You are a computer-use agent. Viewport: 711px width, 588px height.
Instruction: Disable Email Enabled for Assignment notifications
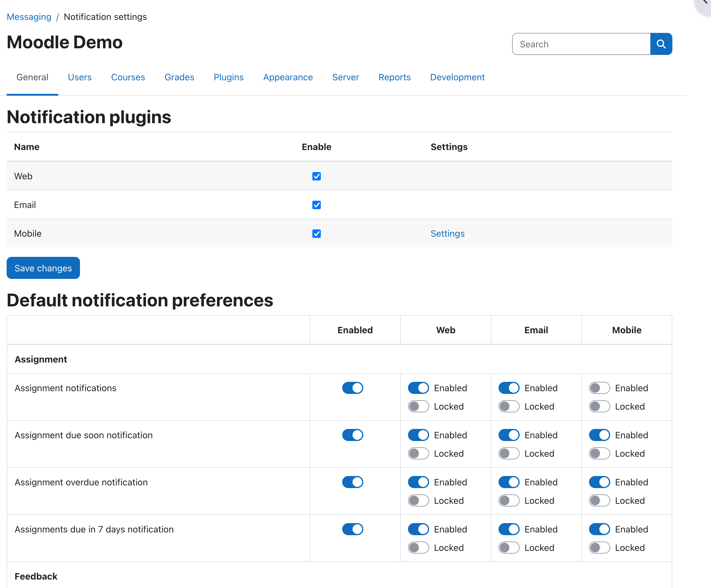click(509, 388)
